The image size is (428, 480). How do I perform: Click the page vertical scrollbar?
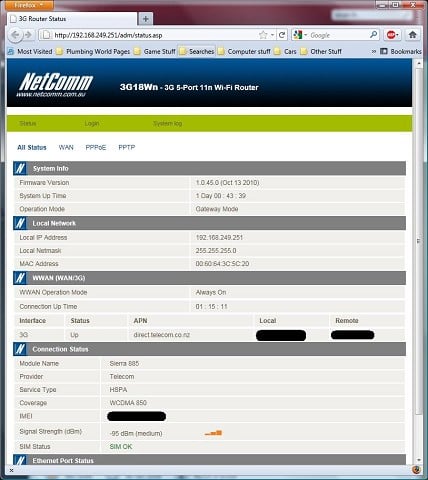click(418, 240)
